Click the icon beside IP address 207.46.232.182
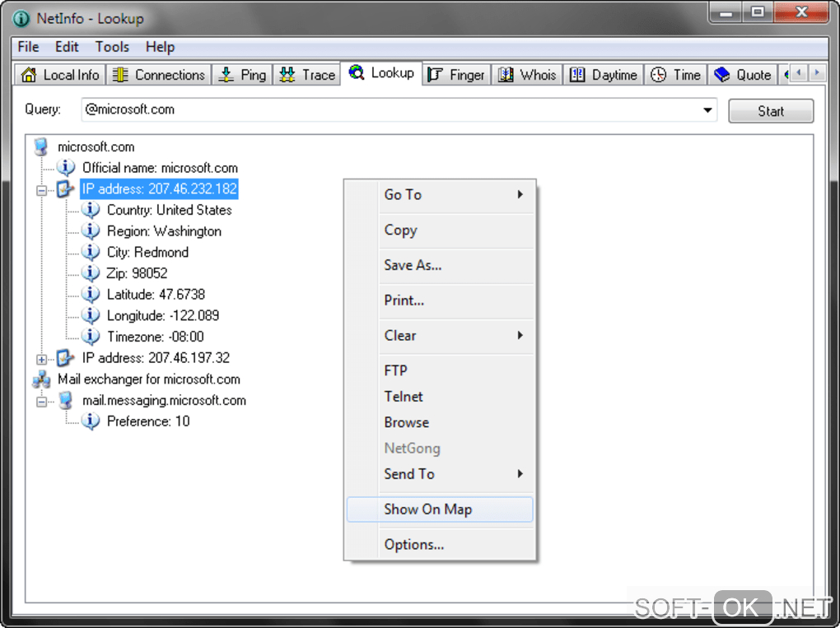The image size is (840, 628). (x=65, y=189)
